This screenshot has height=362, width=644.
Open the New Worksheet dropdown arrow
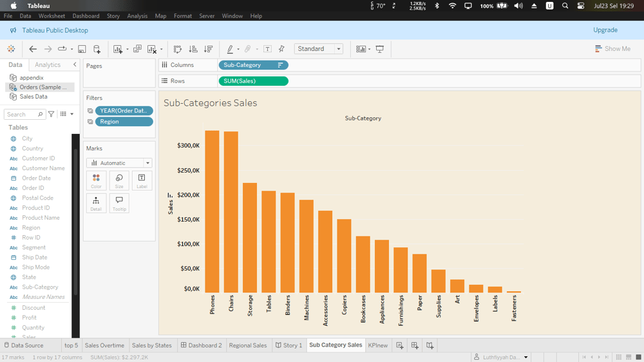click(127, 50)
